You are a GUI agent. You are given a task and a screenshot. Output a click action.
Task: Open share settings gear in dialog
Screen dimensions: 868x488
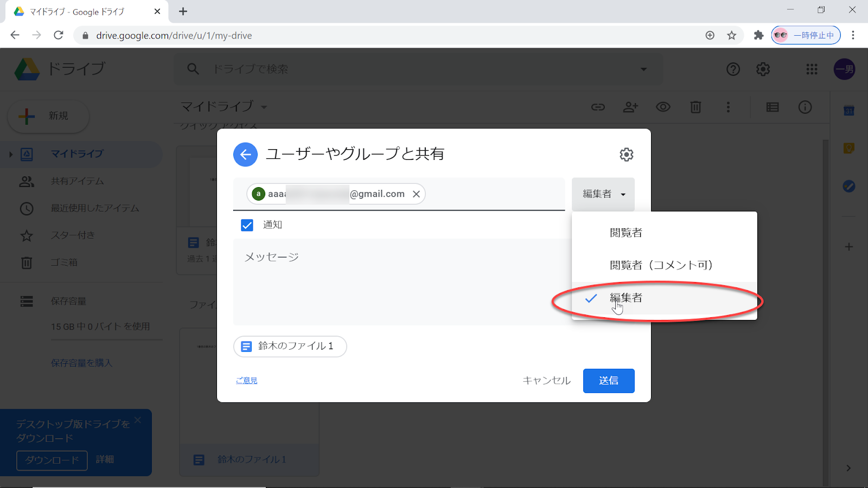pos(627,155)
